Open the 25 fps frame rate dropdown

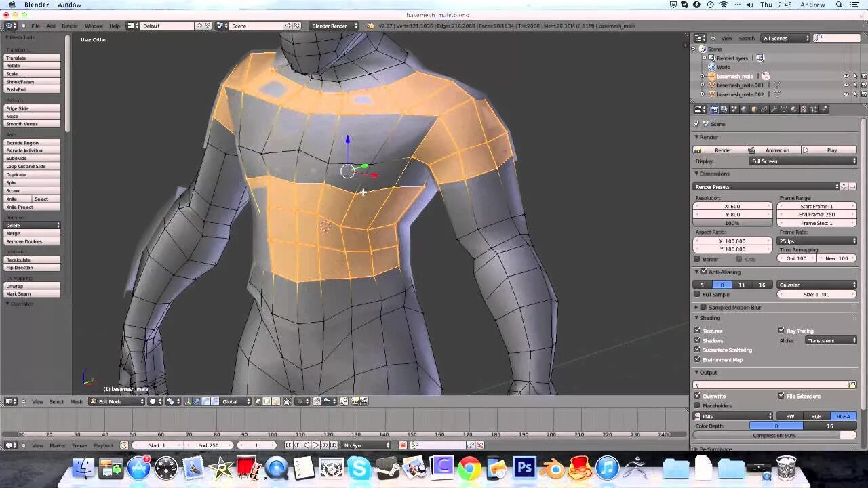coord(817,241)
